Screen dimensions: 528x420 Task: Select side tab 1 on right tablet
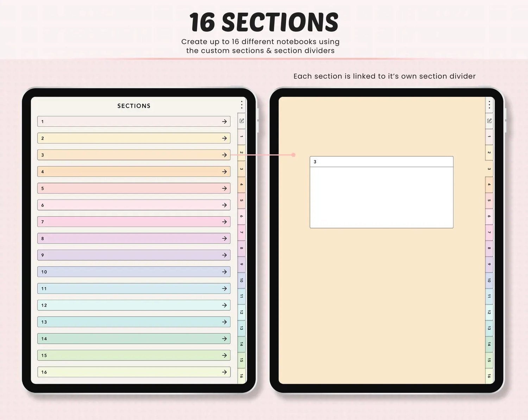[489, 137]
